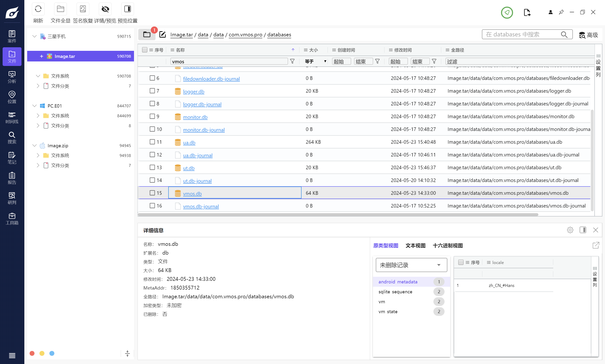Screen dimensions: 605x364
Task: Open the detail panel settings gear
Action: click(570, 230)
